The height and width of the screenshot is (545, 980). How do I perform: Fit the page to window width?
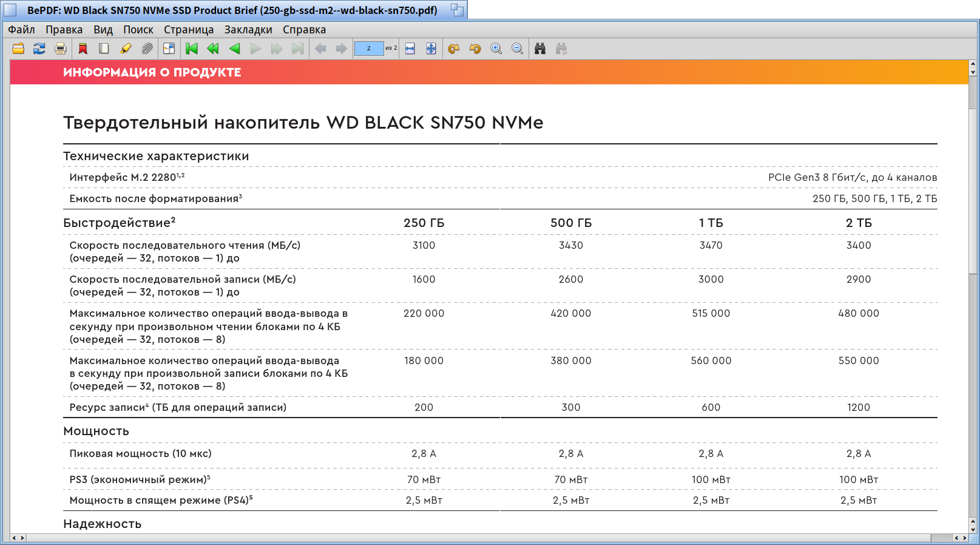pyautogui.click(x=410, y=49)
